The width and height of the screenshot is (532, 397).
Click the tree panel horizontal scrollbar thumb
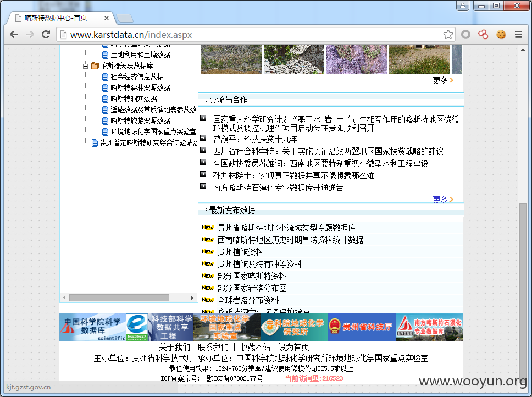[x=119, y=297]
